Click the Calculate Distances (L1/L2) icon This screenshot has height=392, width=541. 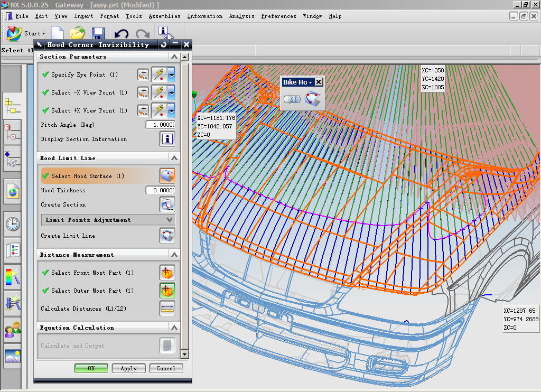pos(167,309)
